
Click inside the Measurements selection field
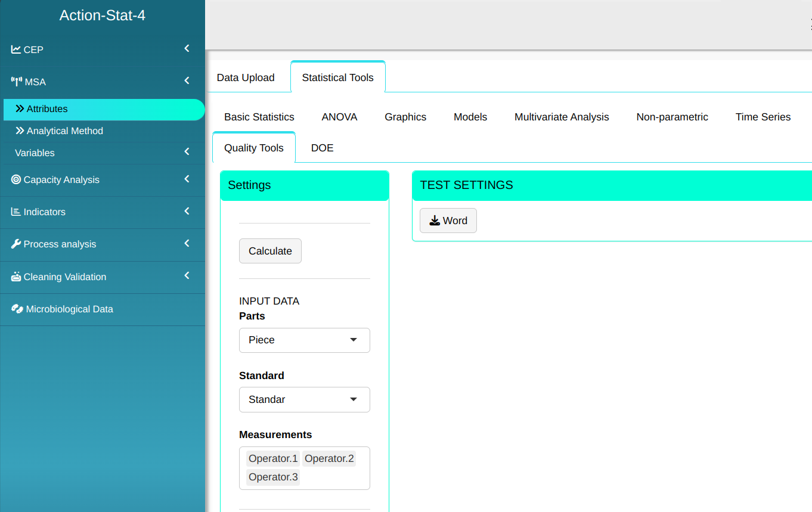[x=334, y=478]
